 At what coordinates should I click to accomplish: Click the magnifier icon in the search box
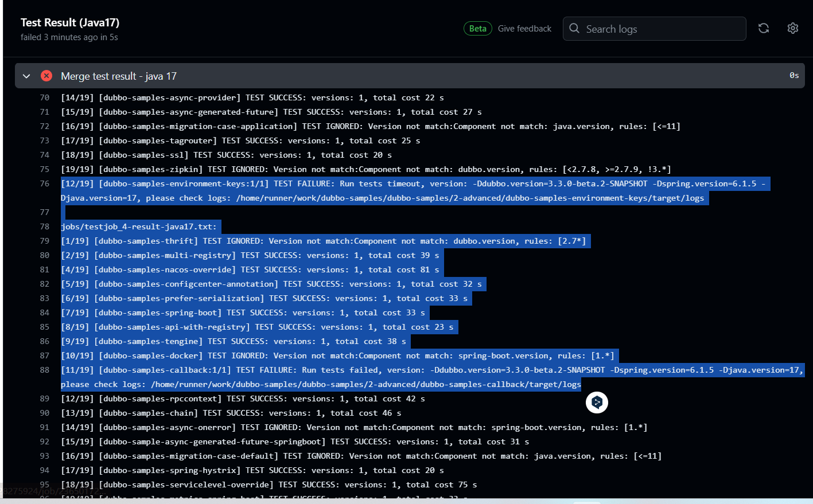(574, 29)
